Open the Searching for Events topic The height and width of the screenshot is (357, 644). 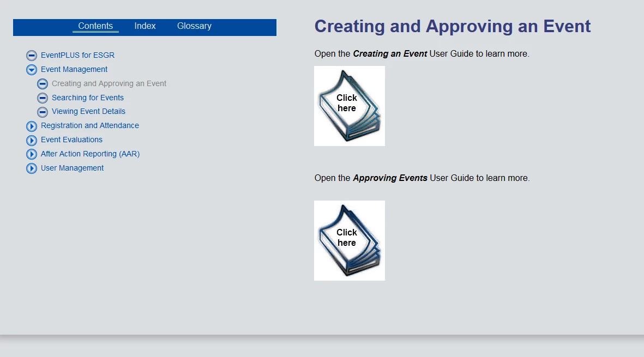click(87, 98)
